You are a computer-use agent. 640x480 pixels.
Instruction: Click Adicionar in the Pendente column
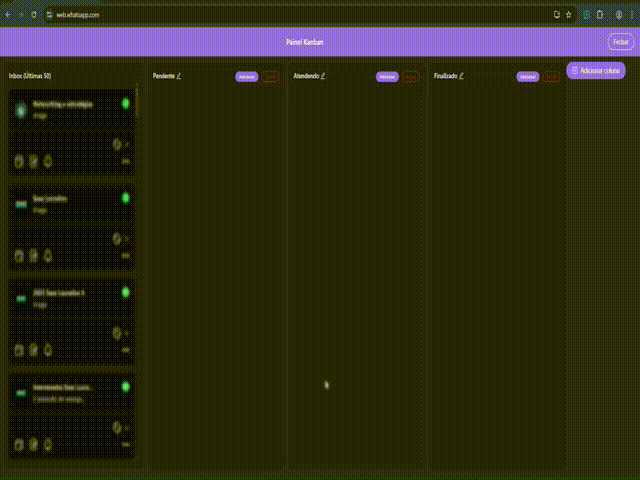coord(247,76)
